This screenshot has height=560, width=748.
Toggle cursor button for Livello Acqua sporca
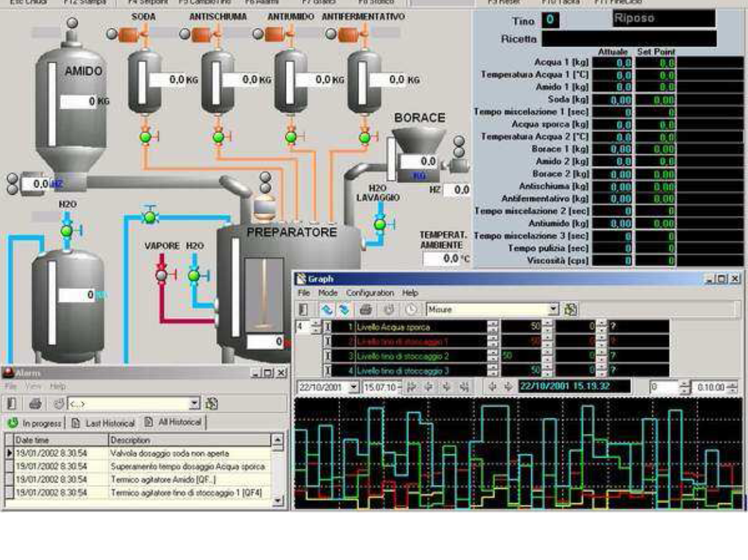[x=327, y=327]
